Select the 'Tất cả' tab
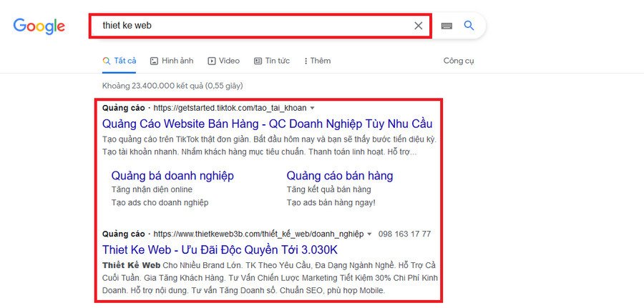 click(x=119, y=61)
